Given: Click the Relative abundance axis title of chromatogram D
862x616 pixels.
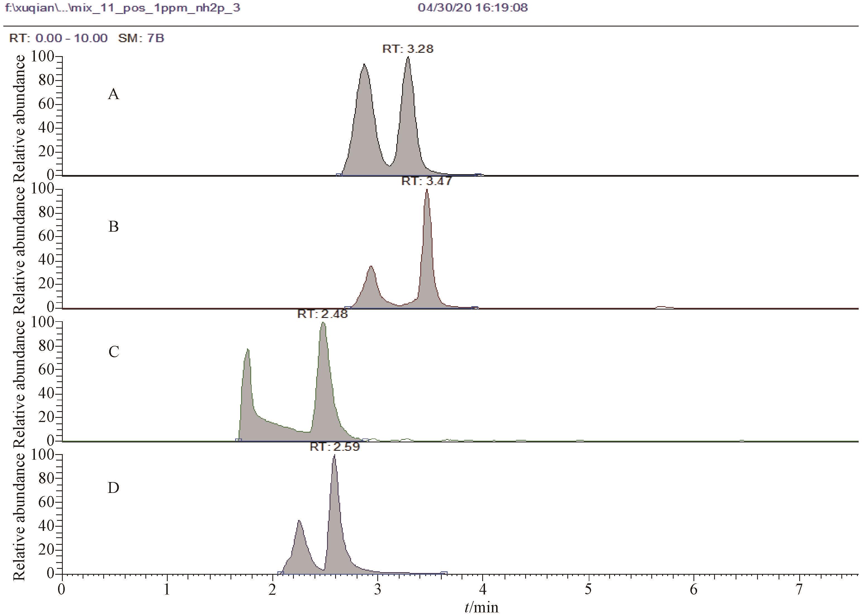Looking at the screenshot, I should point(19,517).
